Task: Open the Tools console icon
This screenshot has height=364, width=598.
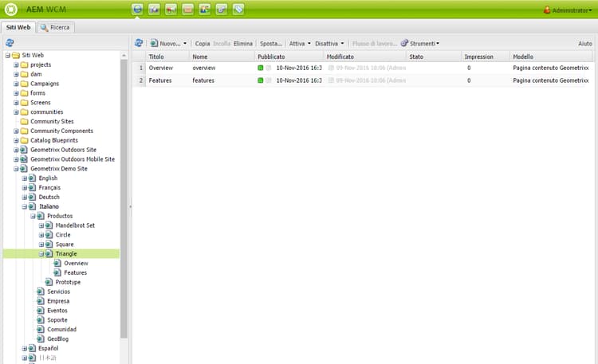Action: coord(221,9)
